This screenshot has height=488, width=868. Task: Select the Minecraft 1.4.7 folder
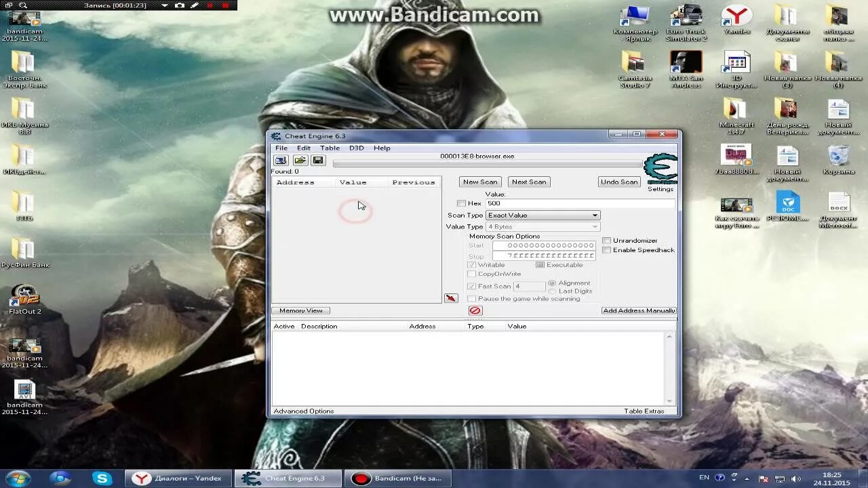pos(736,117)
